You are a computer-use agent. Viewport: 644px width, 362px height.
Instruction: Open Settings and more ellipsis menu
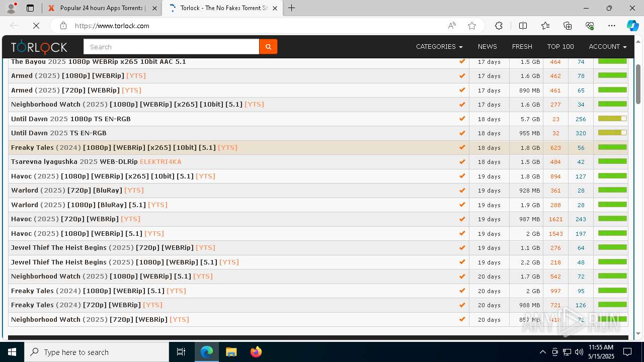point(612,26)
